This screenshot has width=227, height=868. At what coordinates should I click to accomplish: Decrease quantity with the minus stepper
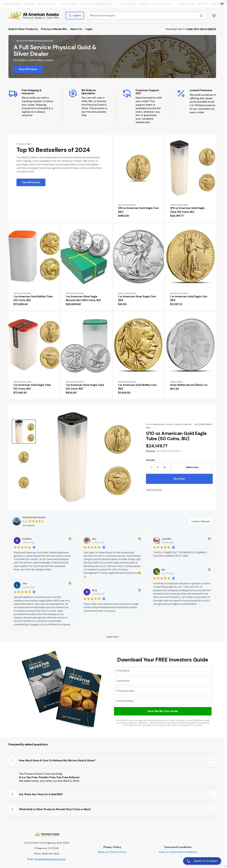151,467
